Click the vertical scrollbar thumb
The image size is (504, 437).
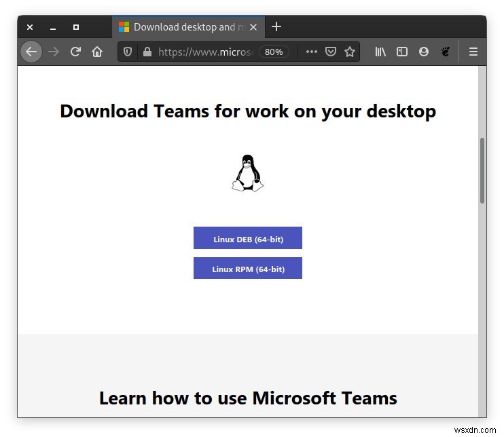point(482,170)
